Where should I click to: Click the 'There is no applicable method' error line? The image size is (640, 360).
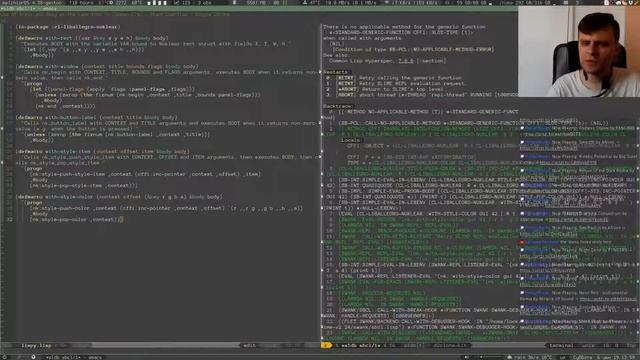404,27
